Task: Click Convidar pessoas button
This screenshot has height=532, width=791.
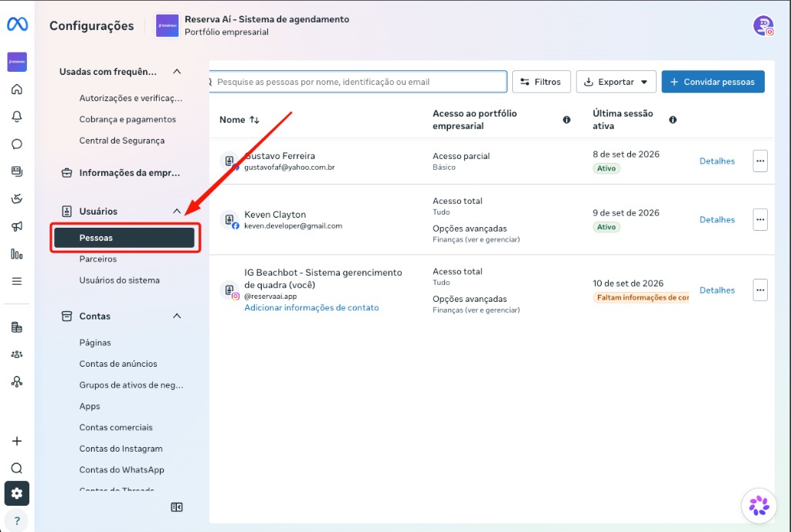Action: click(713, 82)
